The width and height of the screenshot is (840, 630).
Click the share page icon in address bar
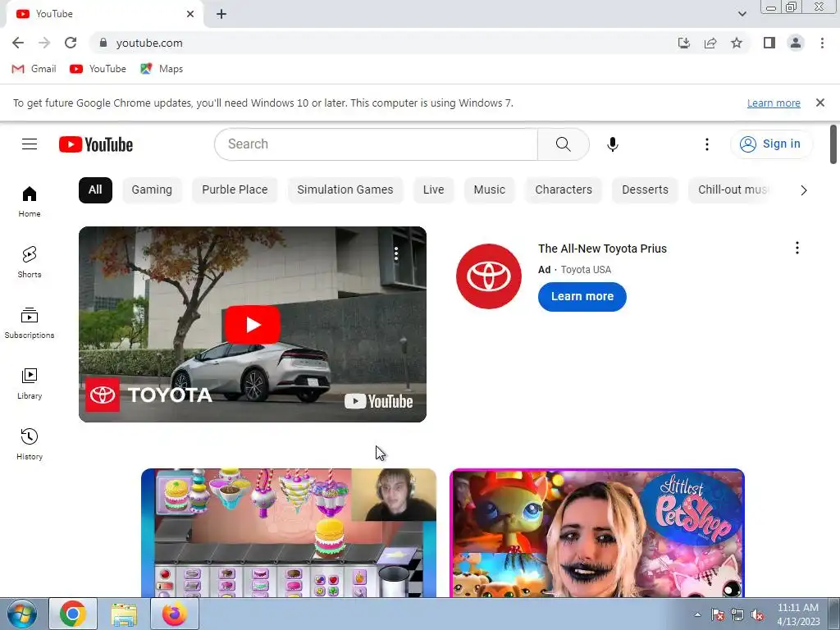[710, 43]
